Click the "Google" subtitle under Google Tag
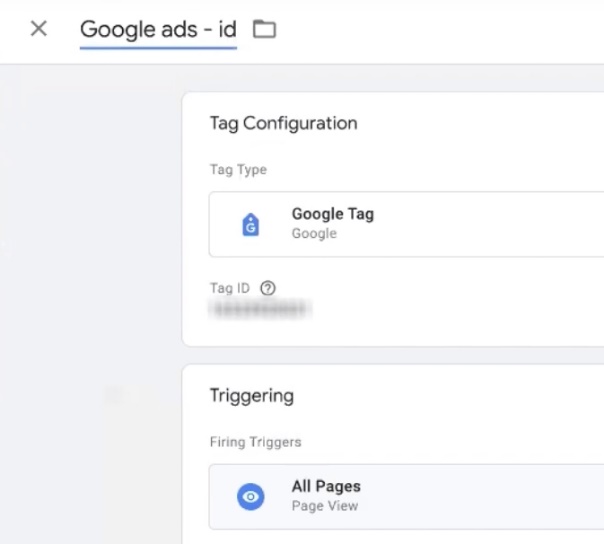Screen dimensions: 604x544 [x=314, y=234]
